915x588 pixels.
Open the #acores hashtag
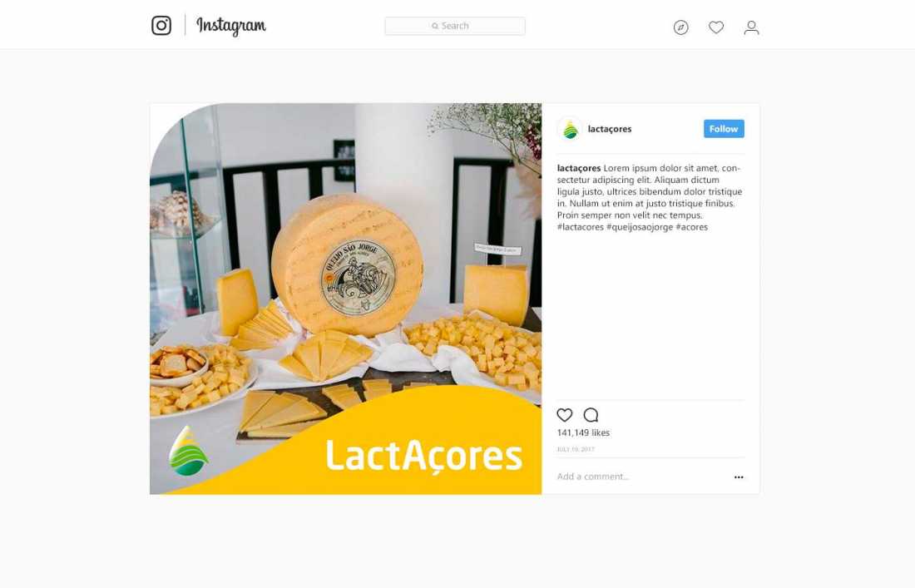[691, 227]
